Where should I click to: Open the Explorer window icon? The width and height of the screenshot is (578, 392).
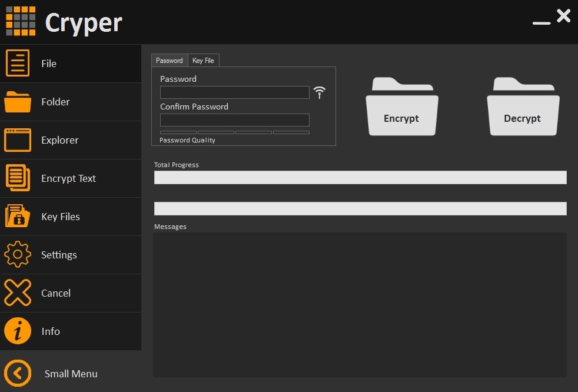18,139
